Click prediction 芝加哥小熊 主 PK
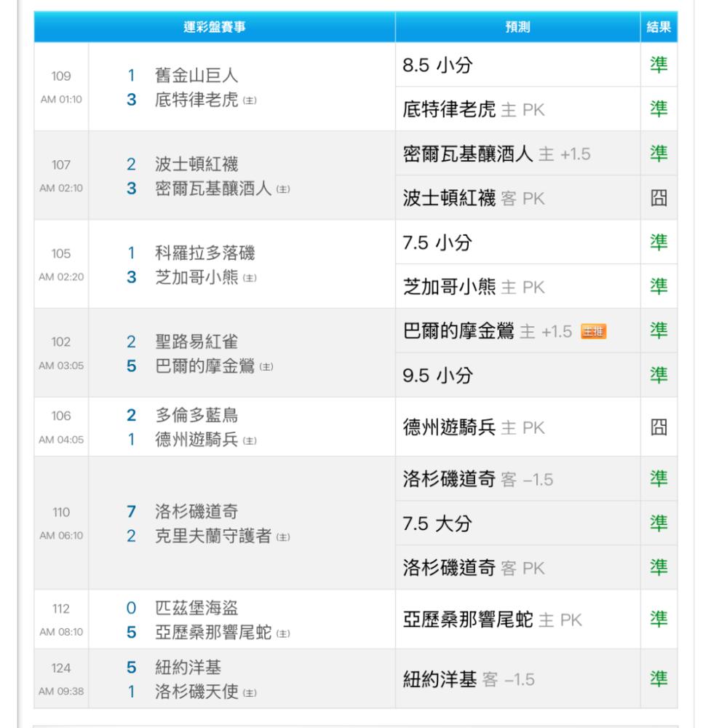 click(x=473, y=287)
